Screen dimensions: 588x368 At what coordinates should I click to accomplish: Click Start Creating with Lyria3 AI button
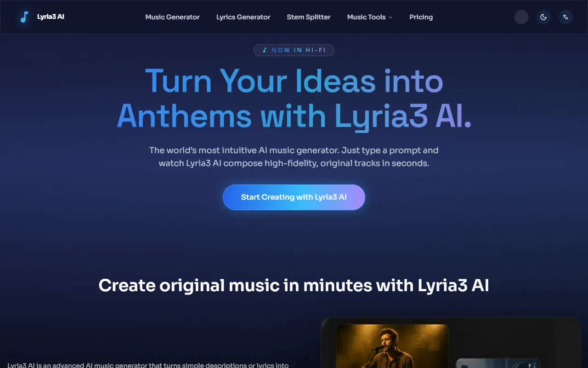294,197
